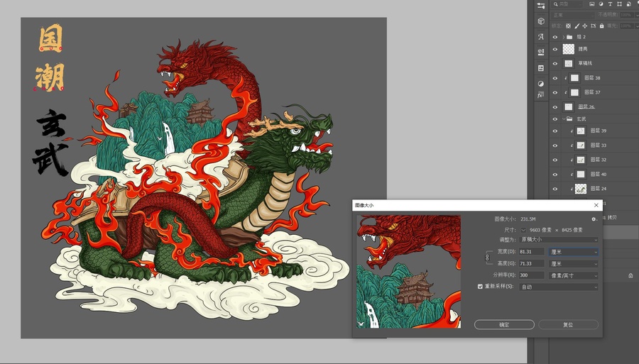Toggle visibility of 图层 38

pyautogui.click(x=555, y=78)
